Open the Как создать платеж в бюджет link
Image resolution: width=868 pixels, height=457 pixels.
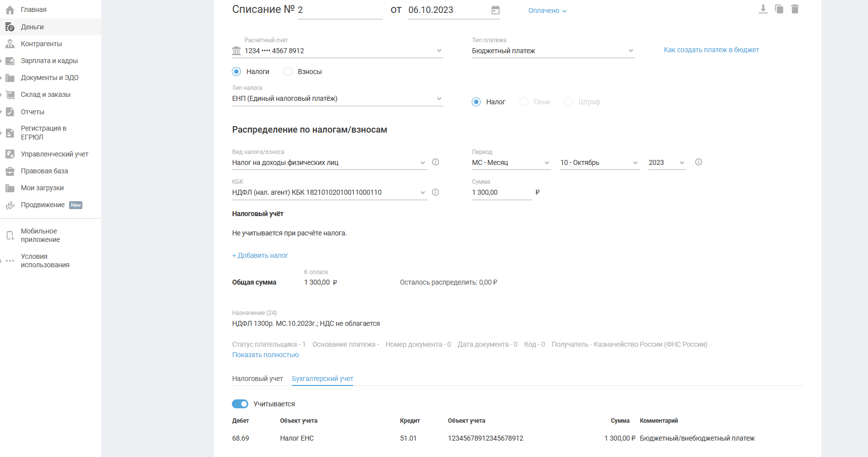coord(711,50)
